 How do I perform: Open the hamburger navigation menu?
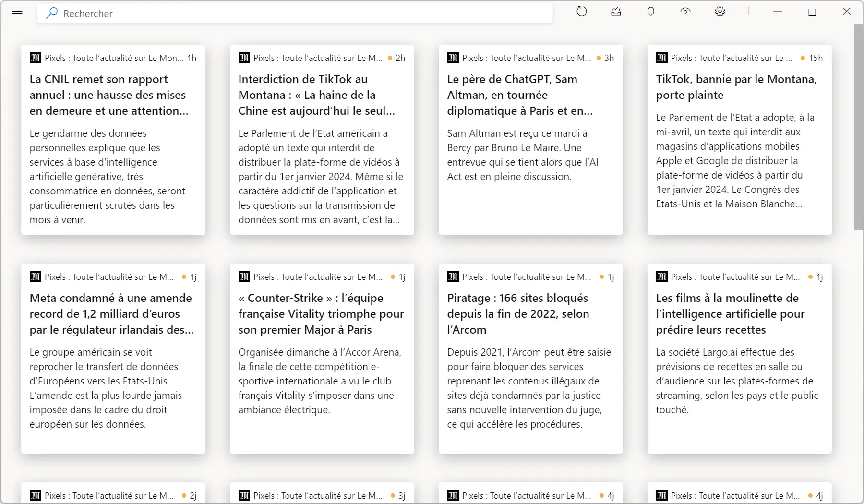(x=17, y=12)
